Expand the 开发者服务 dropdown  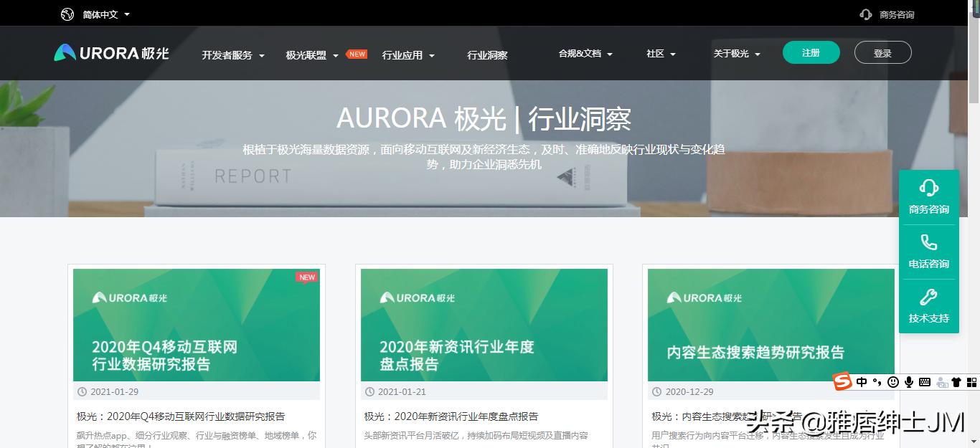pos(227,54)
